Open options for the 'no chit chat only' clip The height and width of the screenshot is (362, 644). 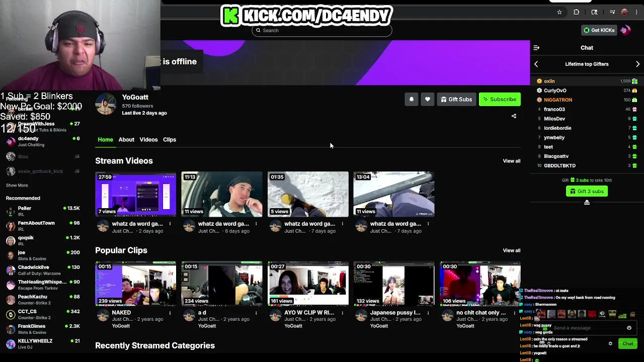pos(514,313)
